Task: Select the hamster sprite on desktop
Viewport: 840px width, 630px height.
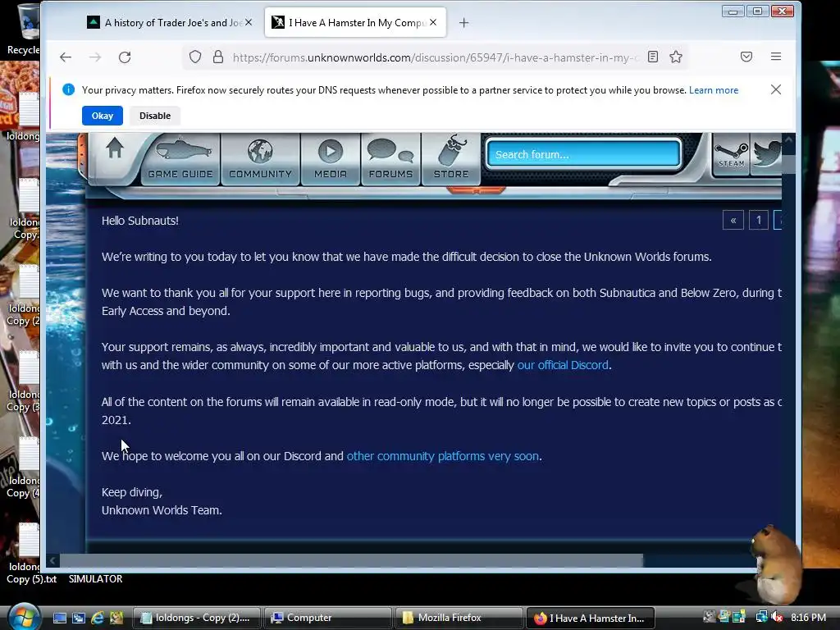Action: pos(777,563)
